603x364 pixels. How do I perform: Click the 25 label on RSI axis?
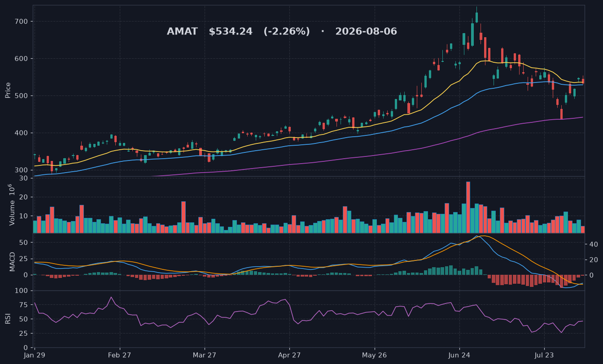[x=24, y=334]
